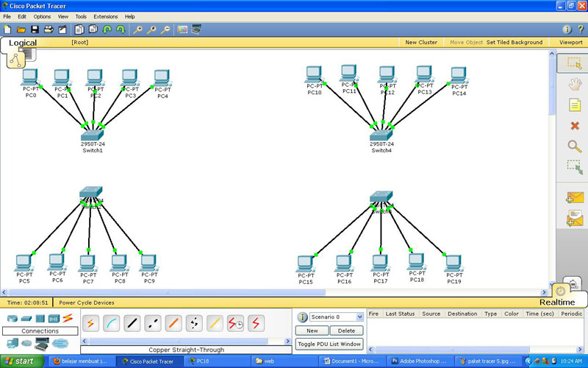Select the Switch1 device

93,135
